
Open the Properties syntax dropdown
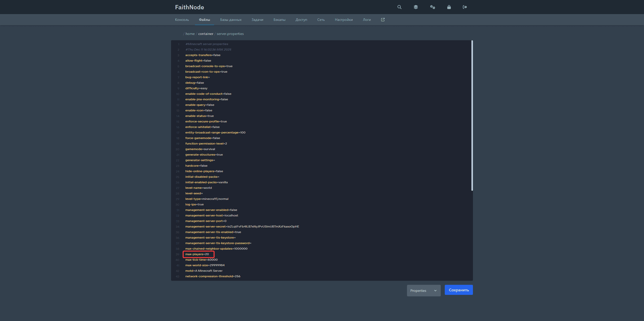point(424,291)
